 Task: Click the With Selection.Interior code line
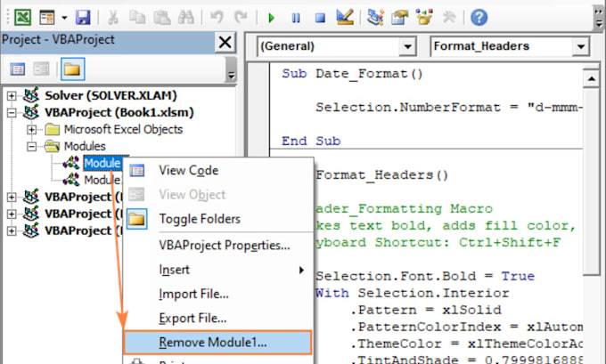coord(412,293)
